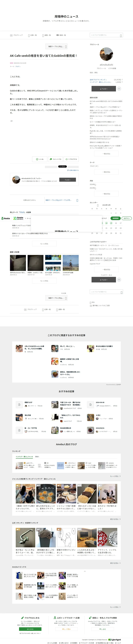This screenshot has height=644, width=133.
Task: Click 詳しく見る under 公式トップブロガー
Action: coord(66,629)
